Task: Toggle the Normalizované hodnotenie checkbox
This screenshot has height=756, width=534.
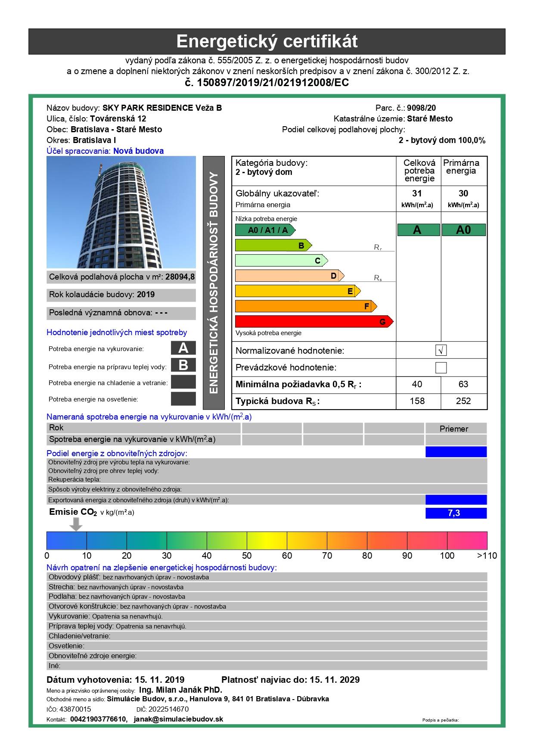Action: click(x=441, y=350)
